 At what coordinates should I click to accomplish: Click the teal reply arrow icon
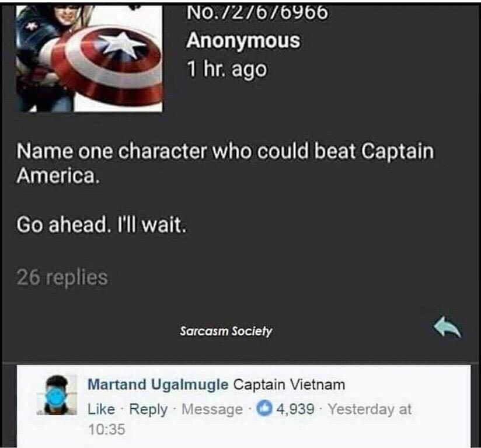[447, 328]
